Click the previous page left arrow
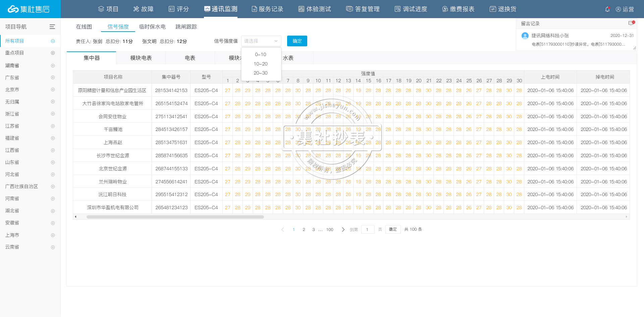 point(283,230)
